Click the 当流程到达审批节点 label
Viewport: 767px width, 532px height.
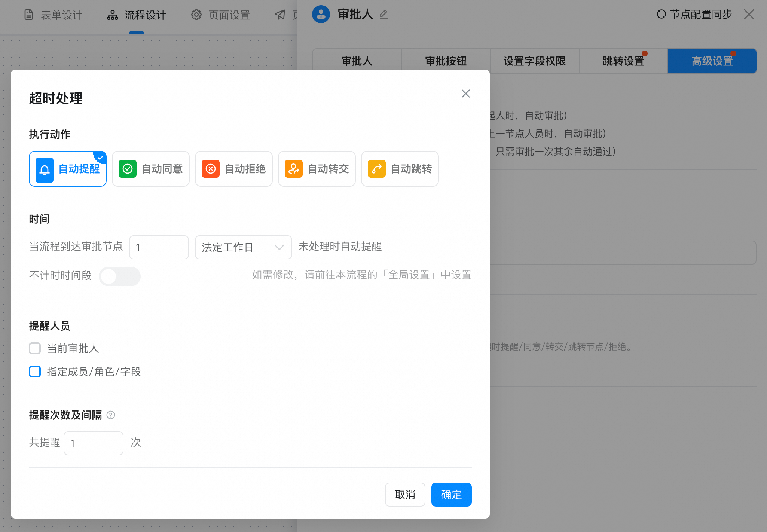76,247
